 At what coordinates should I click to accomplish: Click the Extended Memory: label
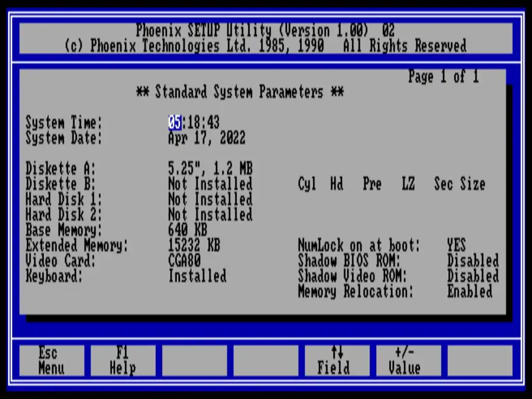77,245
